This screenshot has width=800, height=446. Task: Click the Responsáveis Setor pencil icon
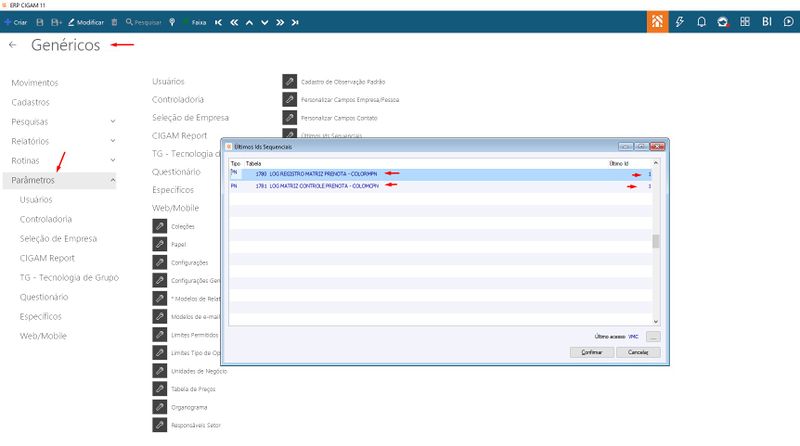pyautogui.click(x=160, y=425)
